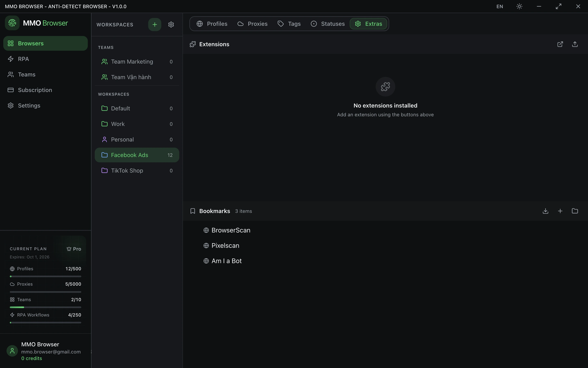Select the Facebook Ads workspace

click(137, 155)
